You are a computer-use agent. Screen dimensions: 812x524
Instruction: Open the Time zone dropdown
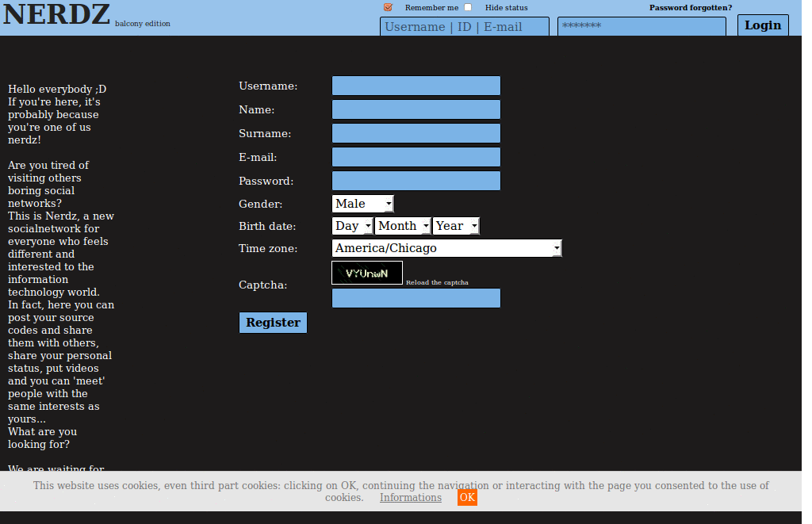pyautogui.click(x=446, y=248)
